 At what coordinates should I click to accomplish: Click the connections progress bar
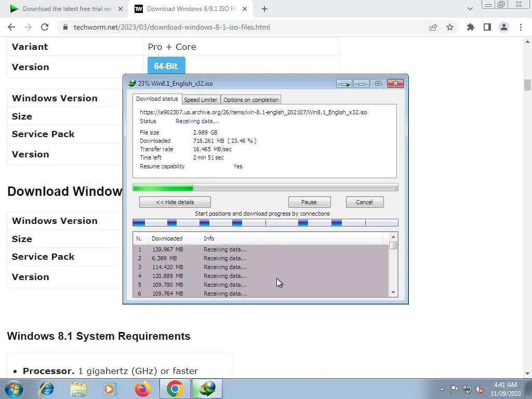pos(265,222)
